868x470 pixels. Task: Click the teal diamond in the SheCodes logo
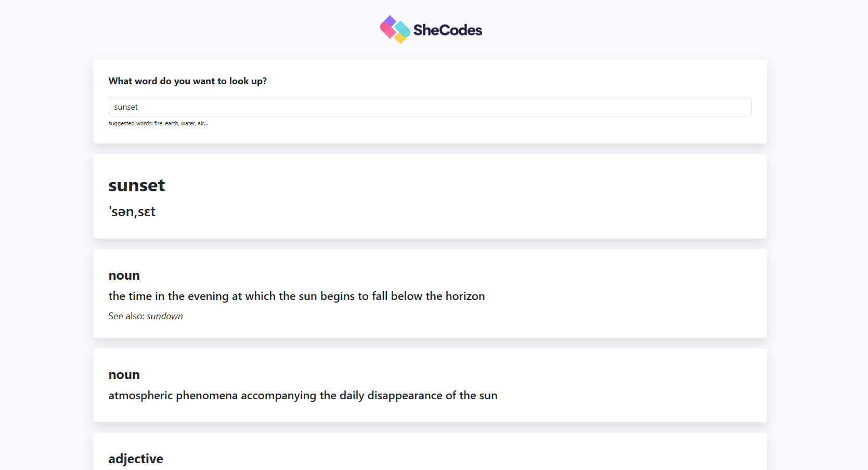403,28
